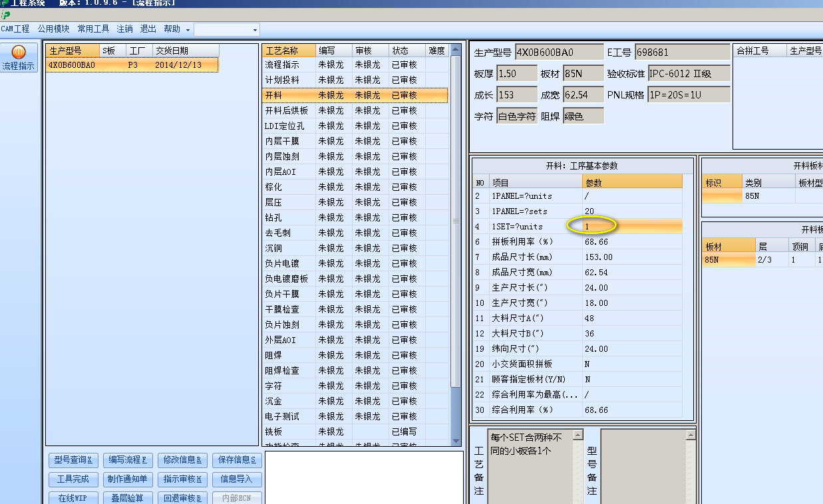This screenshot has width=823, height=504.
Task: Open the CAM工程 menu
Action: [15, 29]
